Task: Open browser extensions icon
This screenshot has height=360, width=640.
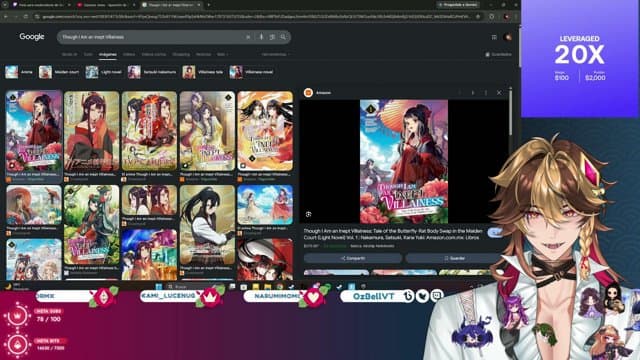Action: coord(492,17)
